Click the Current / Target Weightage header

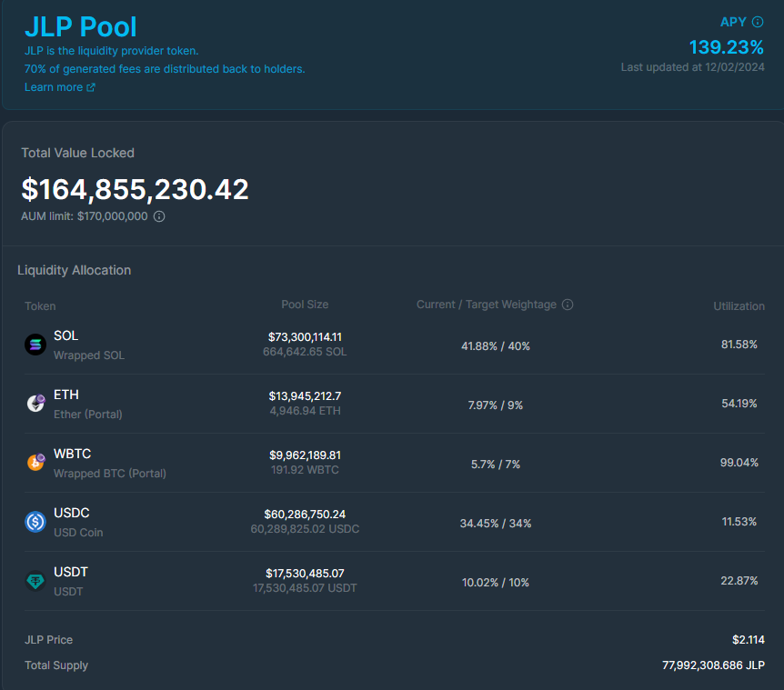pyautogui.click(x=487, y=305)
